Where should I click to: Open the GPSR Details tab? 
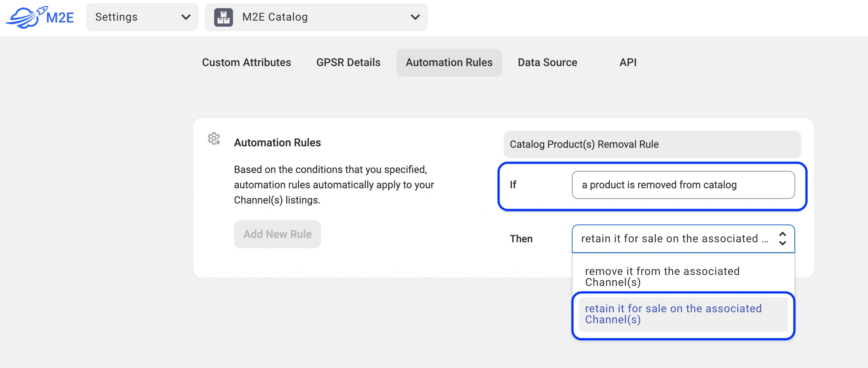(348, 63)
